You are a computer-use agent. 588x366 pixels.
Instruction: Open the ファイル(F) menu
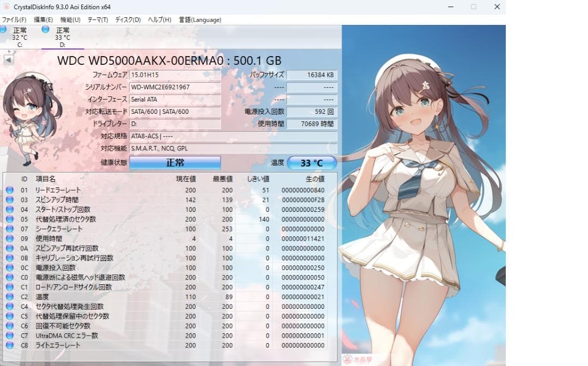click(x=13, y=20)
